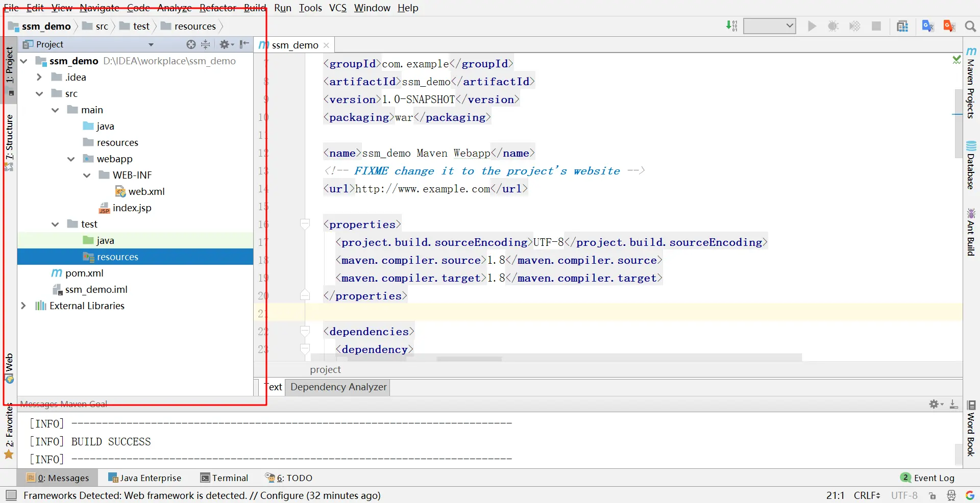
Task: Open Messages panel gear settings
Action: (x=936, y=405)
